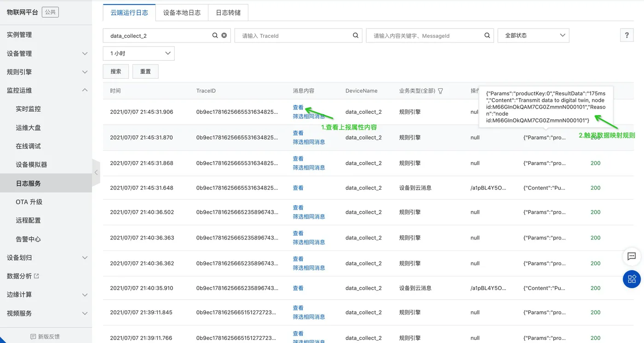Click 查看 for the 21:45:31.906 log row
The height and width of the screenshot is (343, 644).
coord(298,107)
